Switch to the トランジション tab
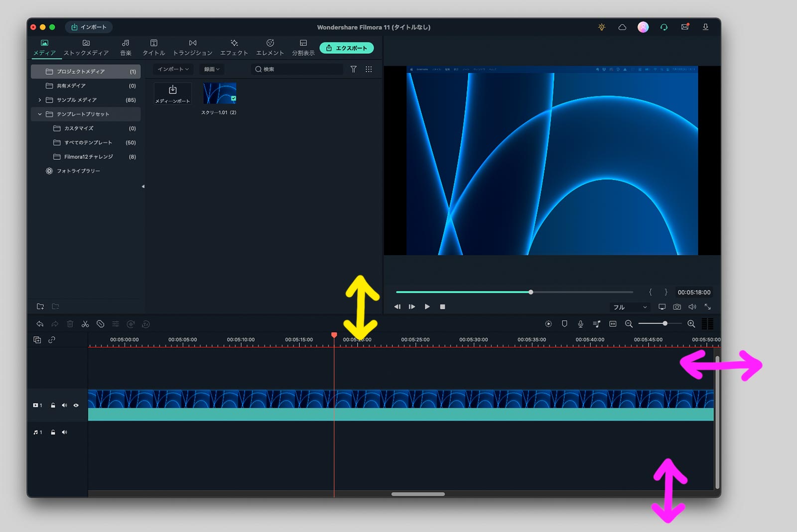 (x=192, y=47)
